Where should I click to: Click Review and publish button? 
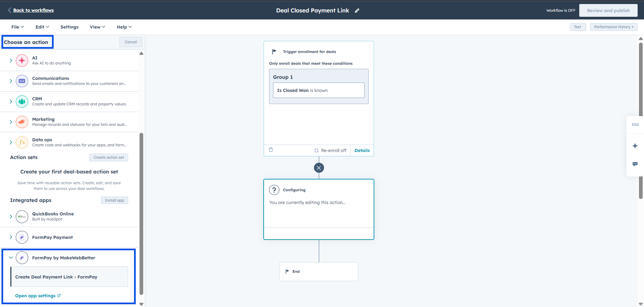608,10
